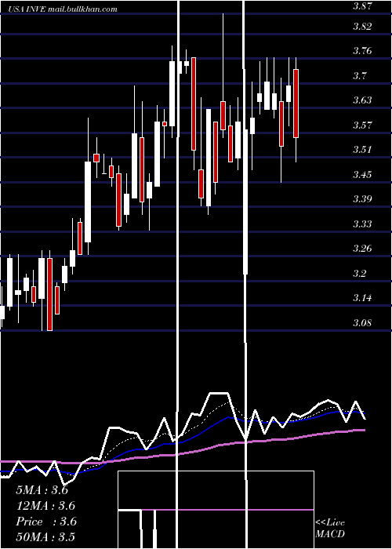This screenshot has height=549, width=392.
Task: Click the 'Price : 3.6' legend entry
Action: click(45, 522)
